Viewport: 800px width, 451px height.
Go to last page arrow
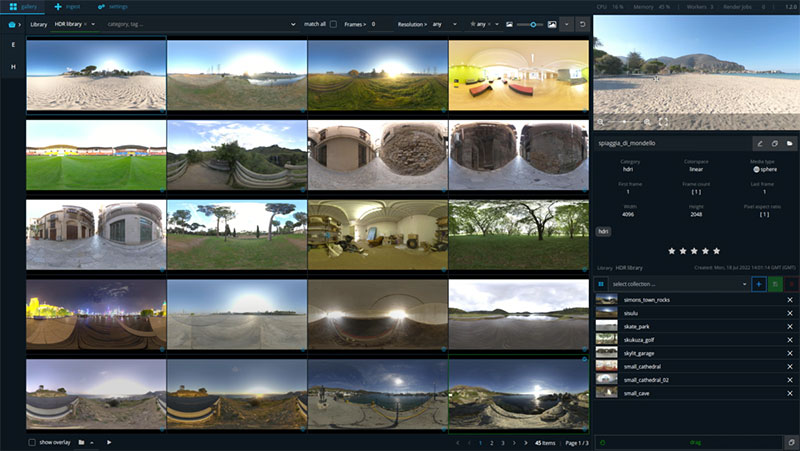tap(526, 443)
